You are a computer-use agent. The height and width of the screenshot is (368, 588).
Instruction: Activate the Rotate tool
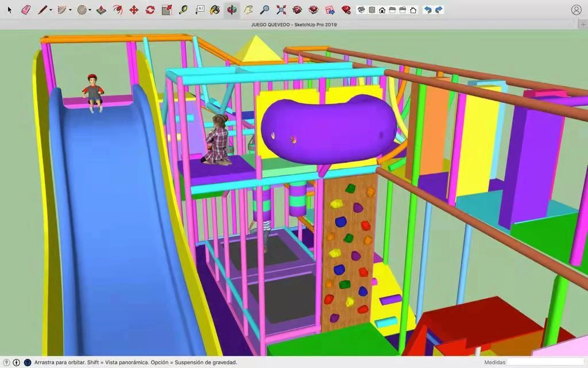click(150, 10)
